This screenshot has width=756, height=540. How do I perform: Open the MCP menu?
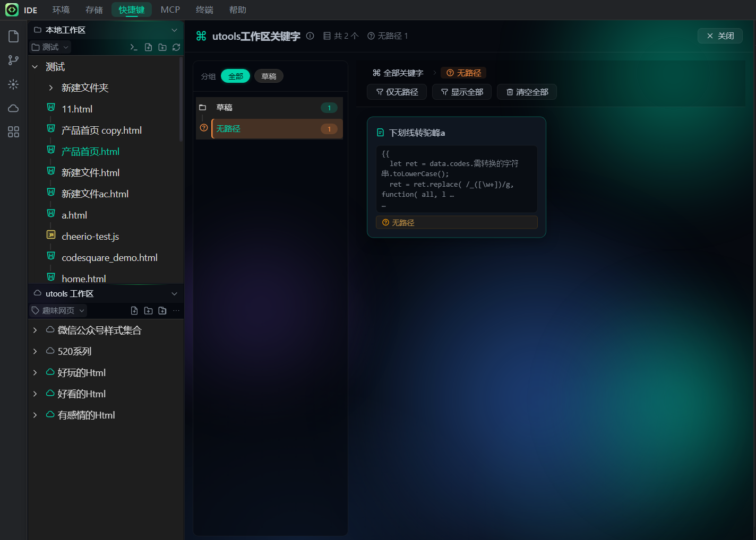pos(170,10)
